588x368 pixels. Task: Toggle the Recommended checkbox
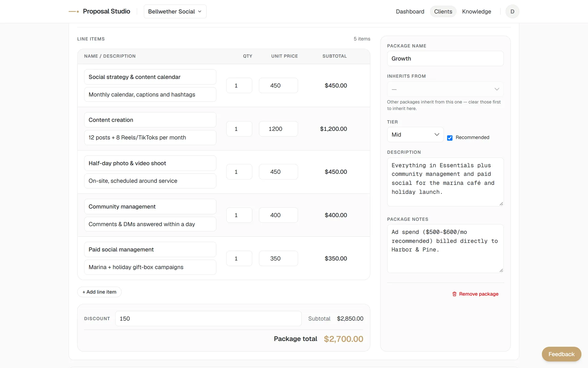450,138
